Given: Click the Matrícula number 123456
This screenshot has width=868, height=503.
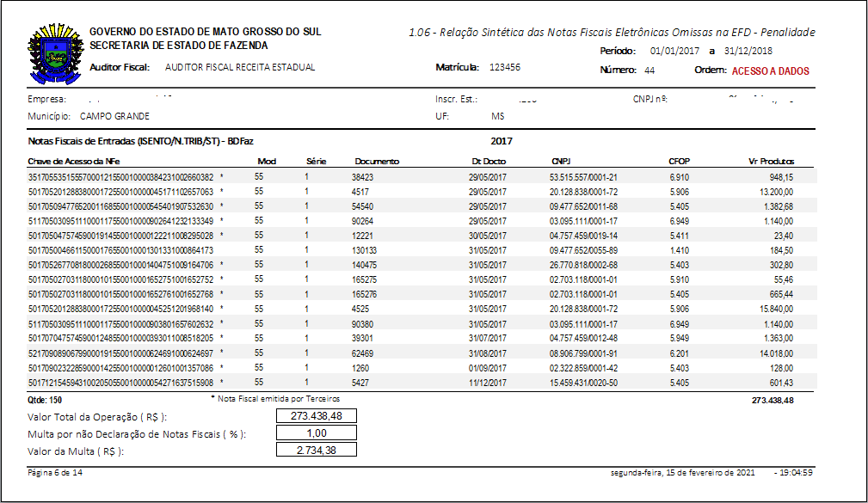Looking at the screenshot, I should coord(505,67).
